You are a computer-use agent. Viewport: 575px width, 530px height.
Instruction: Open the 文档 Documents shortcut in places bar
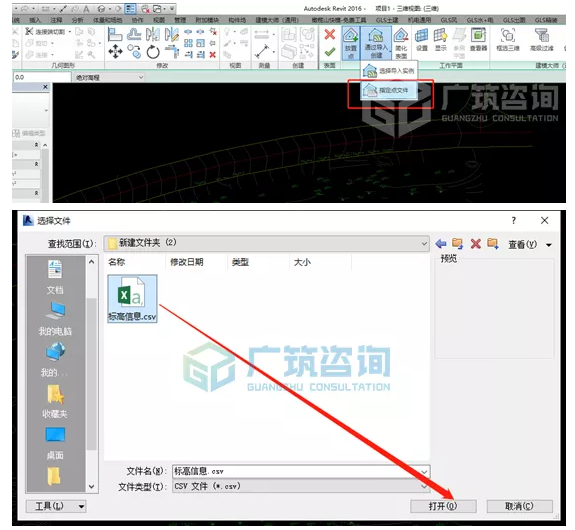point(55,277)
